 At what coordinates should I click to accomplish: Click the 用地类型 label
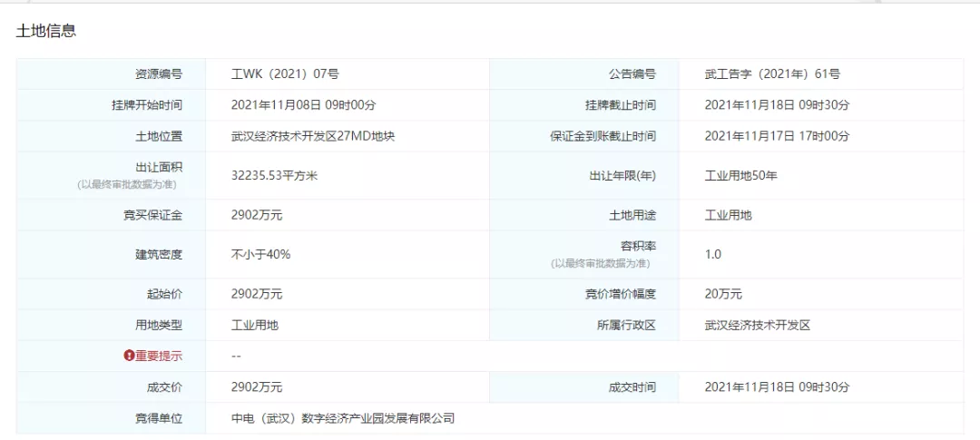[x=159, y=325]
